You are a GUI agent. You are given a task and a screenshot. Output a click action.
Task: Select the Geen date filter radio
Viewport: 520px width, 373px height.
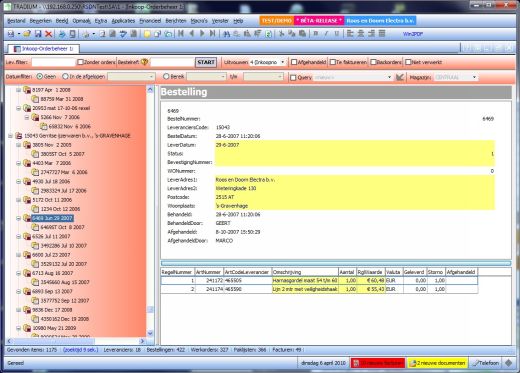[40, 77]
